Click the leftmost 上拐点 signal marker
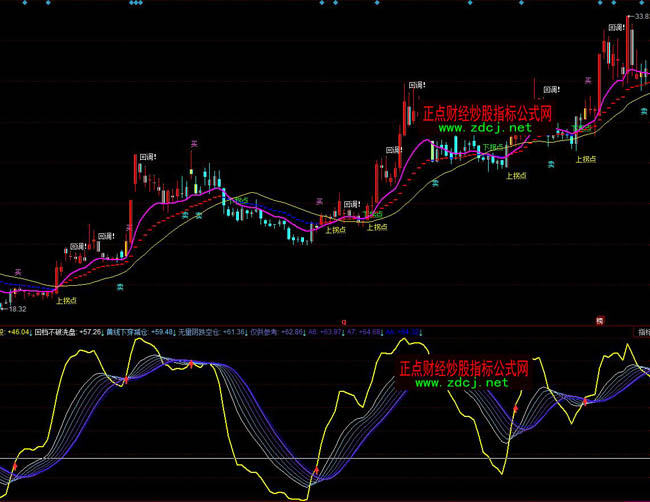This screenshot has width=650, height=502. (x=67, y=299)
